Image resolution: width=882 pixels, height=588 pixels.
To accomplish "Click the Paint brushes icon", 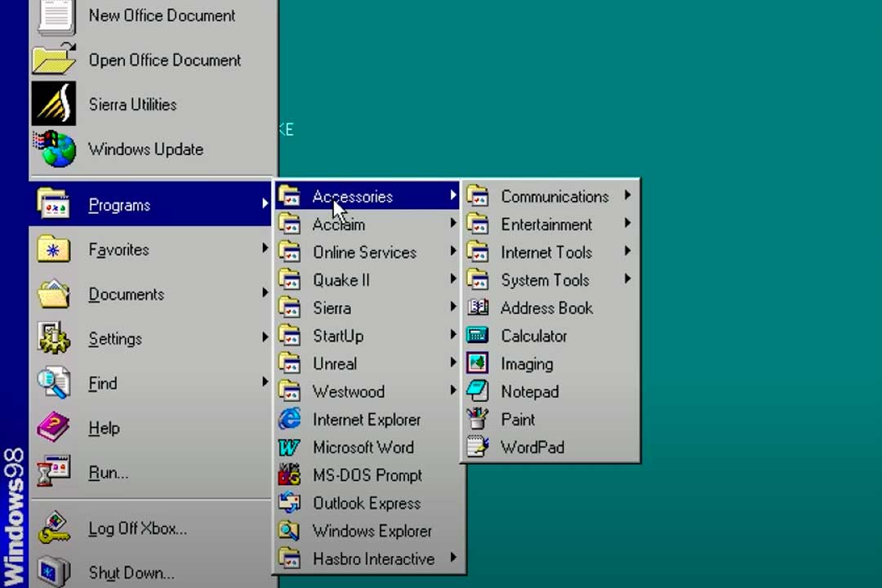I will (x=478, y=419).
